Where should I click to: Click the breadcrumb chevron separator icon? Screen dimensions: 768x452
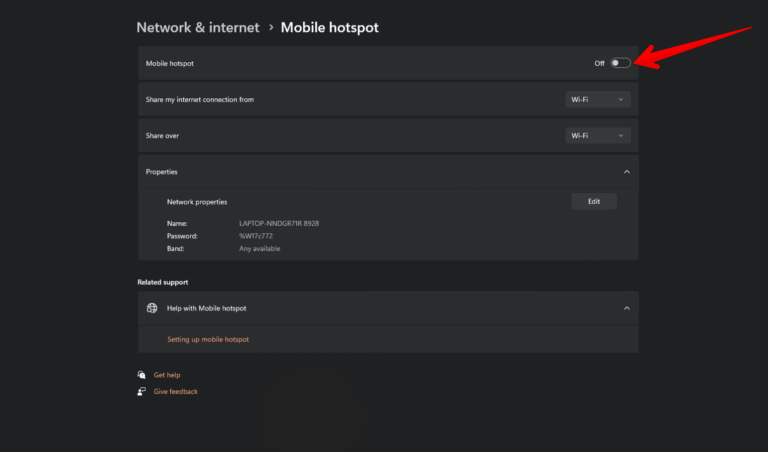click(x=270, y=28)
